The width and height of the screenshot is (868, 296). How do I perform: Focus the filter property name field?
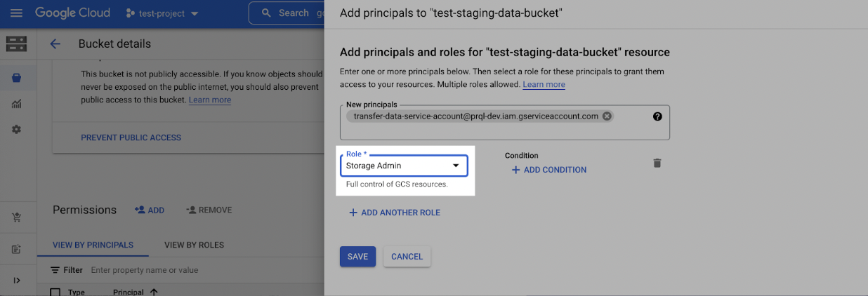(x=145, y=270)
